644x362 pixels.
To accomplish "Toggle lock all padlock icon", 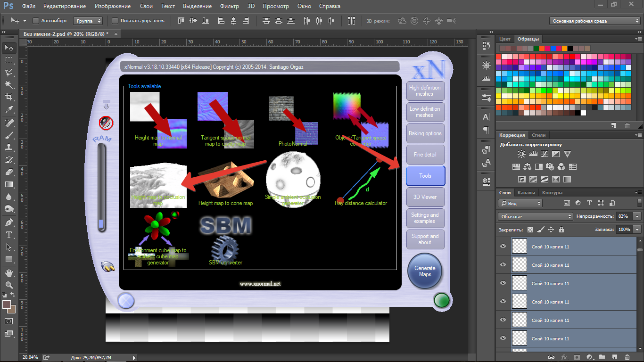I will click(561, 230).
